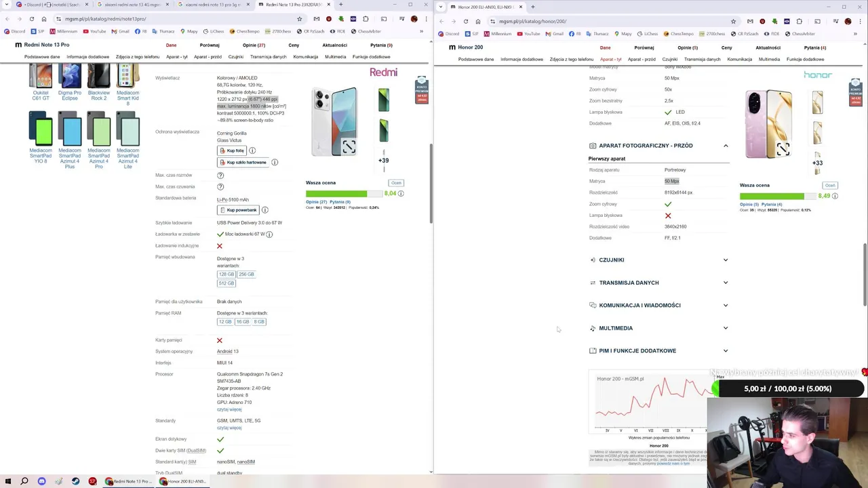Viewport: 868px width, 488px height.
Task: Open LiChess bookmark in right browser
Action: pos(648,34)
